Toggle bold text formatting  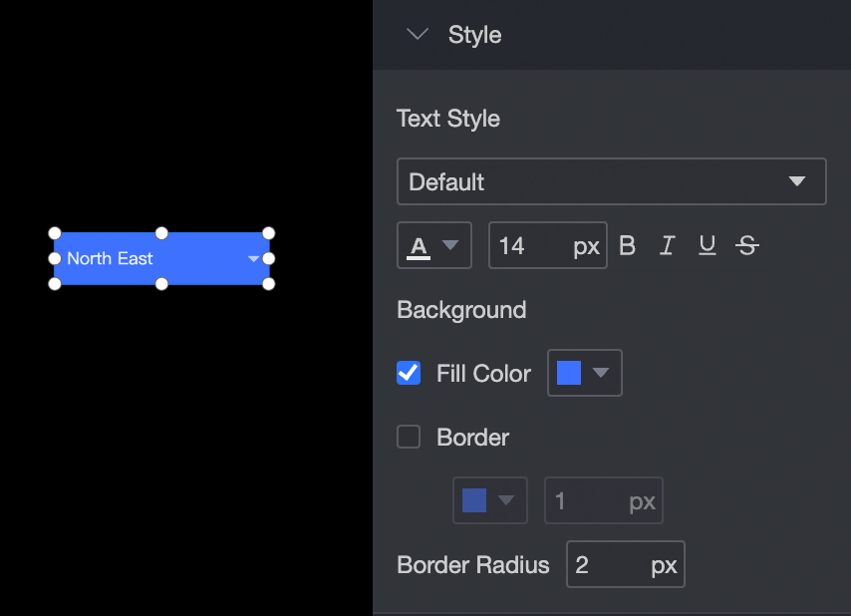click(x=627, y=245)
